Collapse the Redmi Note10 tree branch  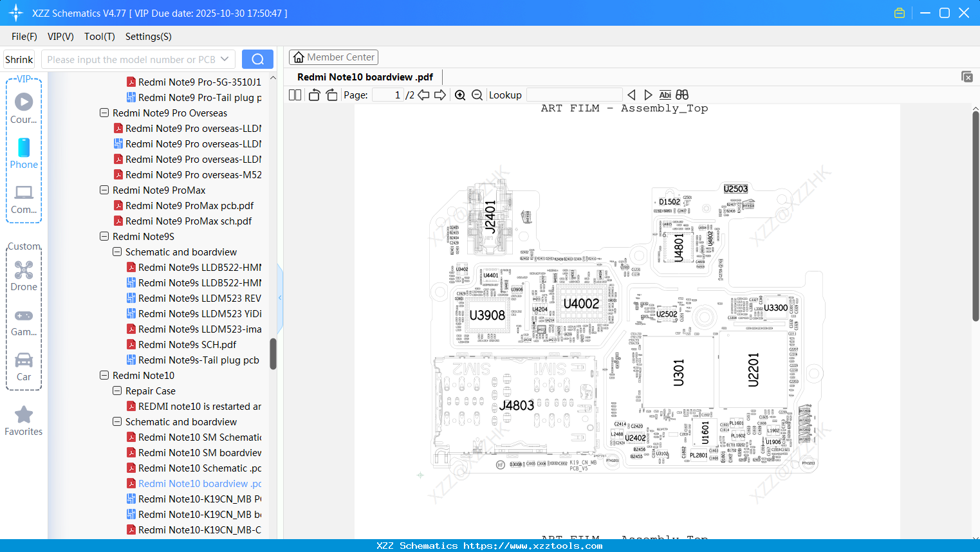(104, 375)
